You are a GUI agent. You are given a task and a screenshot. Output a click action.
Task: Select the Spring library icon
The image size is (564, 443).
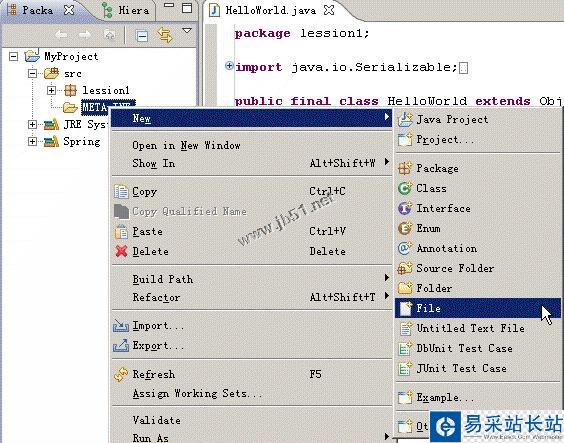pyautogui.click(x=51, y=141)
